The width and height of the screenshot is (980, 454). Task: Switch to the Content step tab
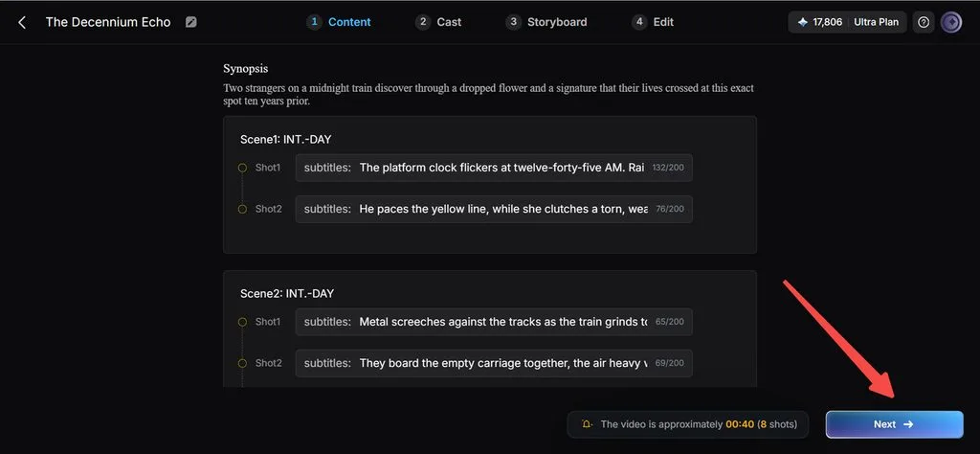[x=339, y=22]
